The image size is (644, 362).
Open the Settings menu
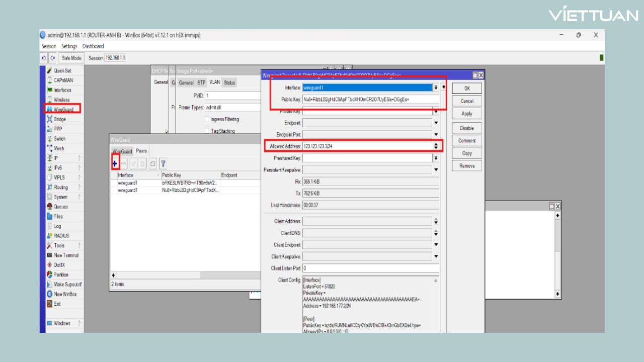[69, 46]
